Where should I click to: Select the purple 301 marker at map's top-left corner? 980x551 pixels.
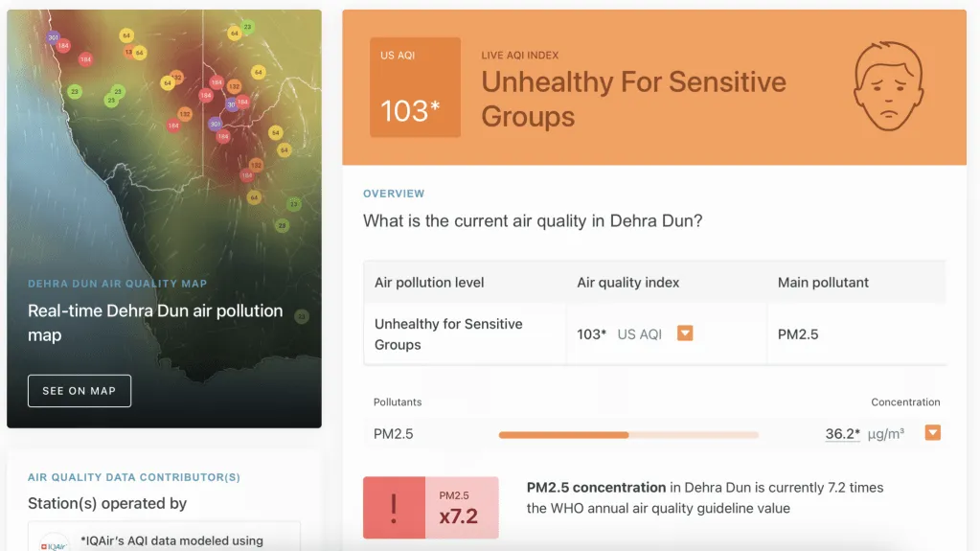point(53,38)
